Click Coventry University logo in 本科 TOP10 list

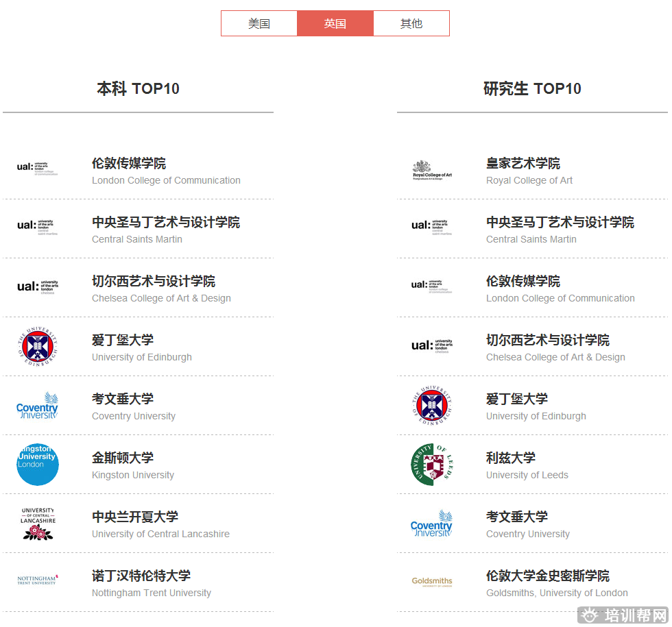(x=37, y=406)
